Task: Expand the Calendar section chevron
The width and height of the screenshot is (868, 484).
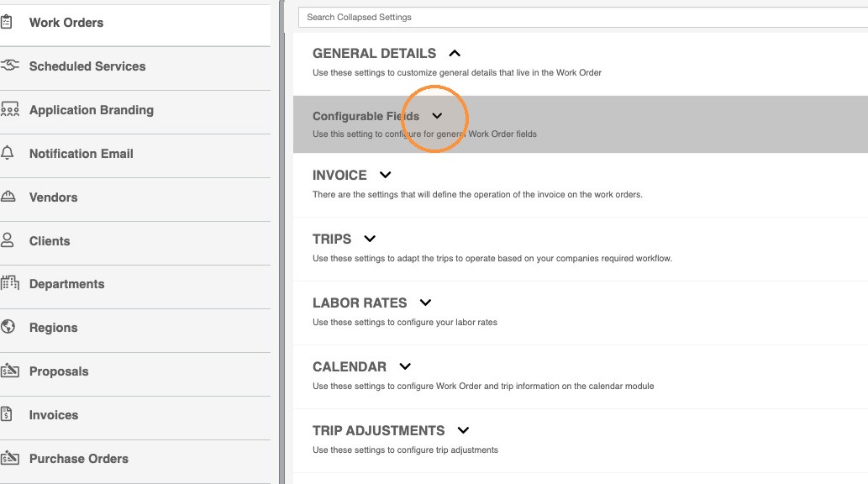Action: (405, 366)
